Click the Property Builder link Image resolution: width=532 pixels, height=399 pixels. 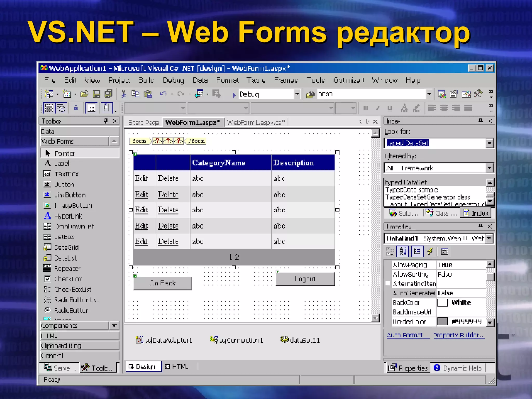click(x=459, y=335)
